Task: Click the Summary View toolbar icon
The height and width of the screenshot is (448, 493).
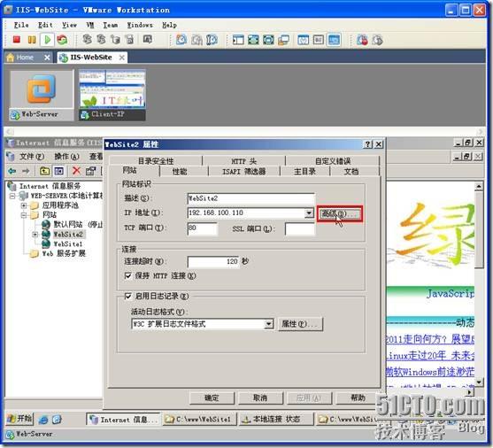Action: tap(303, 40)
